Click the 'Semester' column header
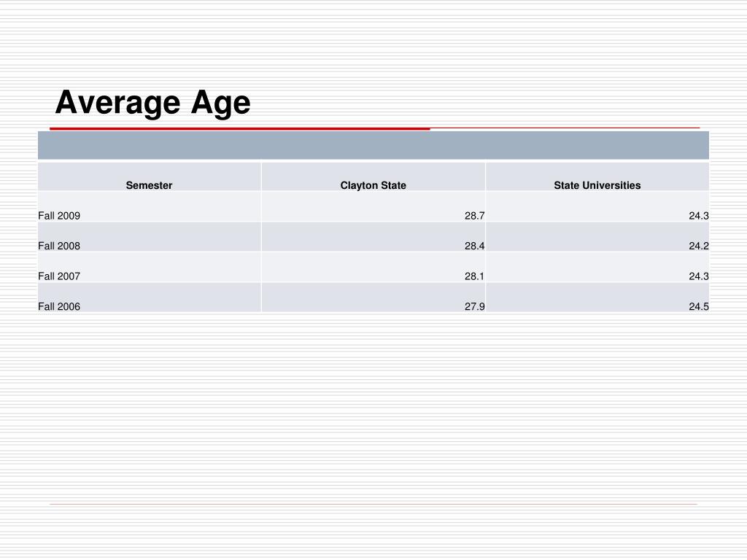 coord(149,185)
